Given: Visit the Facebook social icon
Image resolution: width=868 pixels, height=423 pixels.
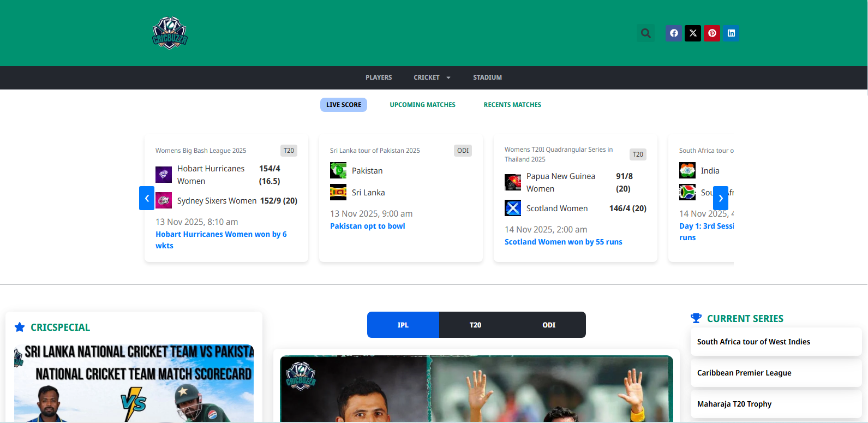Looking at the screenshot, I should [x=674, y=33].
